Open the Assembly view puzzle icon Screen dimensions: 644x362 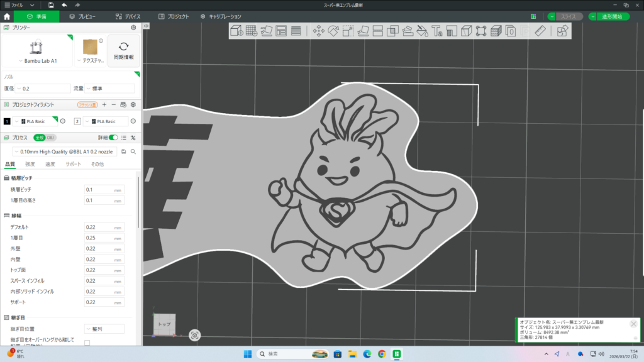[x=562, y=31]
